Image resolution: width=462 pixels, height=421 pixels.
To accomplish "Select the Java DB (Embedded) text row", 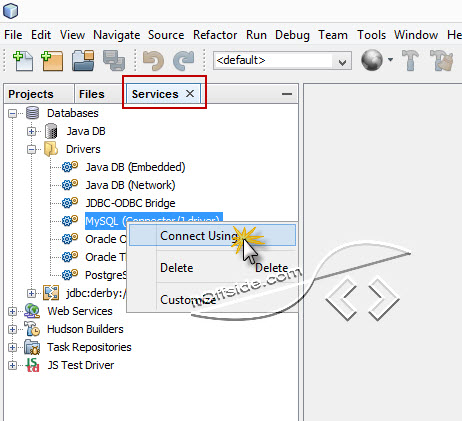I will [135, 167].
